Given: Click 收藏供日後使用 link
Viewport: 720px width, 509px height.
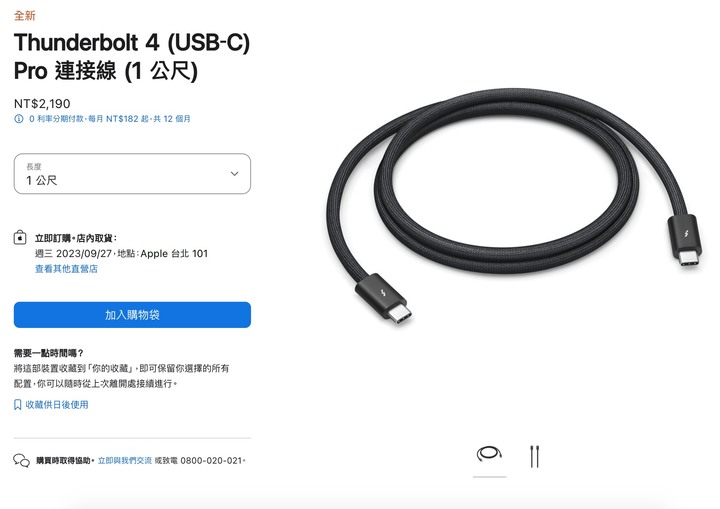Looking at the screenshot, I should click(x=57, y=405).
